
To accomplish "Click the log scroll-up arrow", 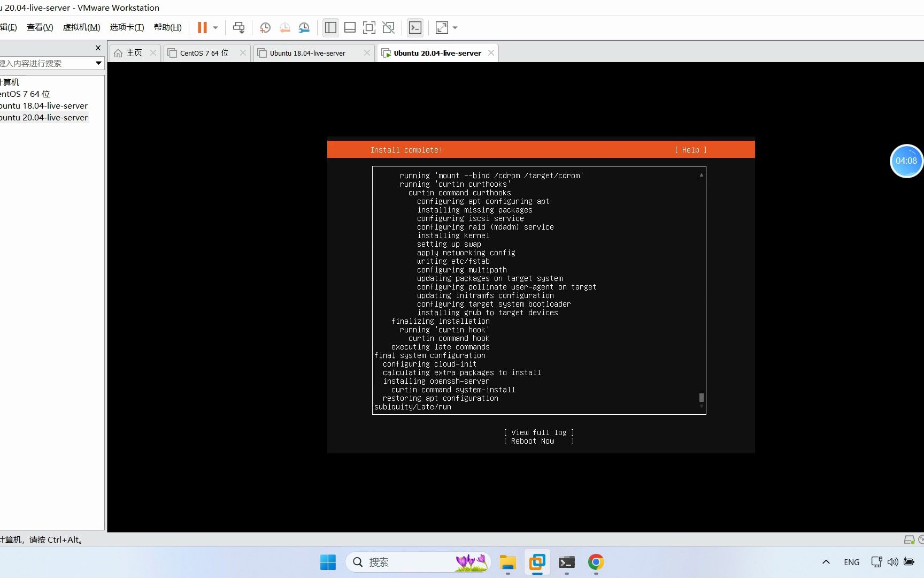I will (x=702, y=175).
